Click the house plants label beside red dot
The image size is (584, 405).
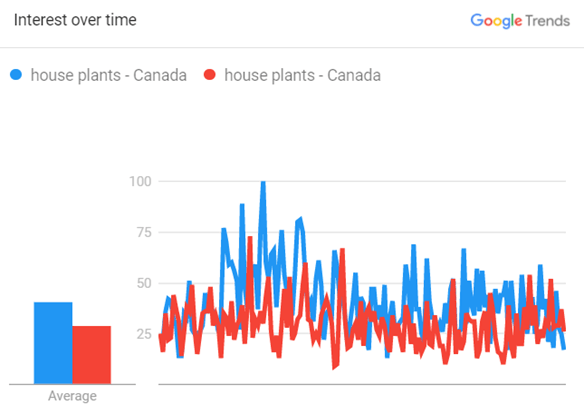coord(302,75)
